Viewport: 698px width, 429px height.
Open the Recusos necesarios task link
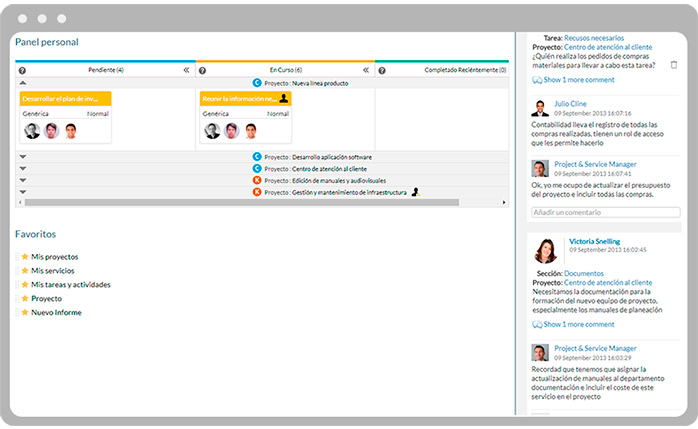point(599,37)
